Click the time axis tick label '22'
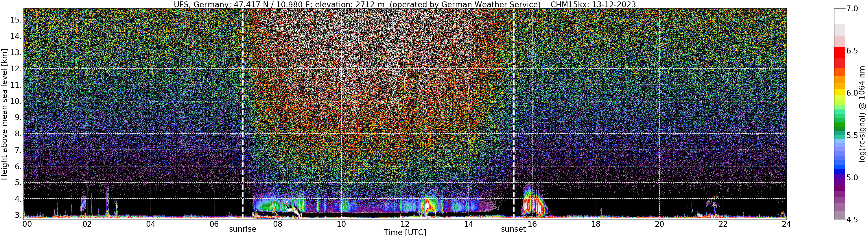Screen dimensions: 868x238 click(x=723, y=224)
